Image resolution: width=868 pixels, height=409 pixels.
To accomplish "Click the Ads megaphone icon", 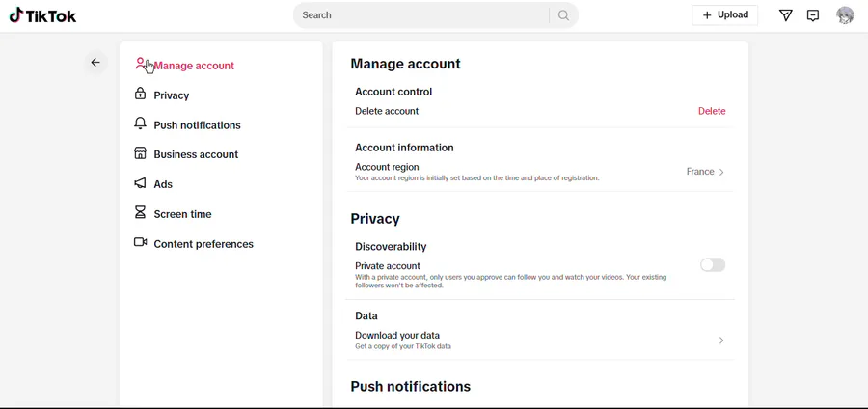I will tap(140, 183).
